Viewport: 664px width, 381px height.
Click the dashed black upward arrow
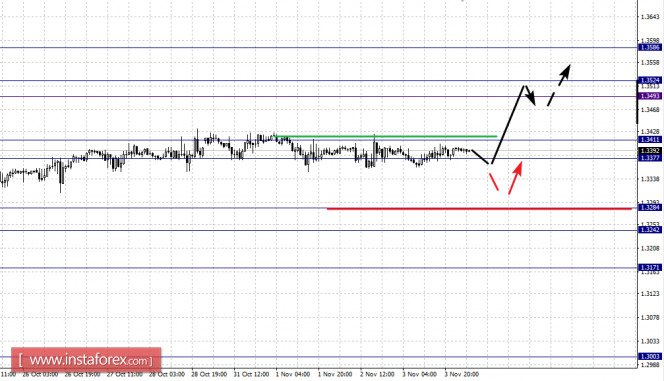point(559,85)
